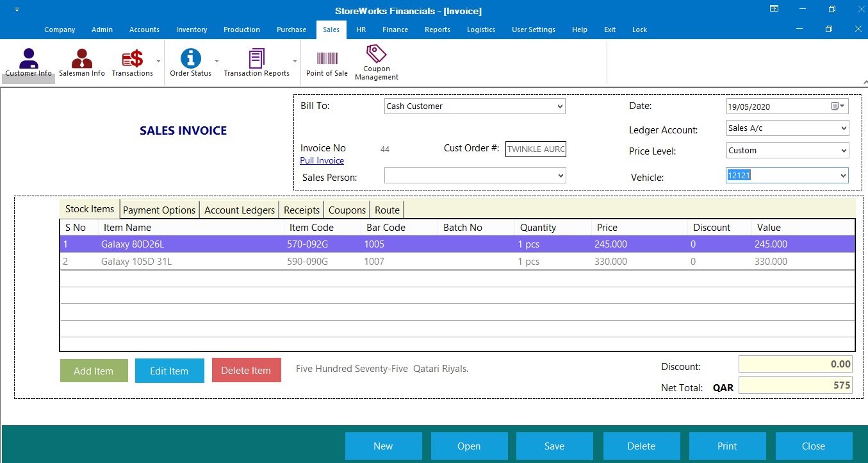Image resolution: width=868 pixels, height=463 pixels.
Task: Click Save invoice button
Action: click(x=555, y=446)
